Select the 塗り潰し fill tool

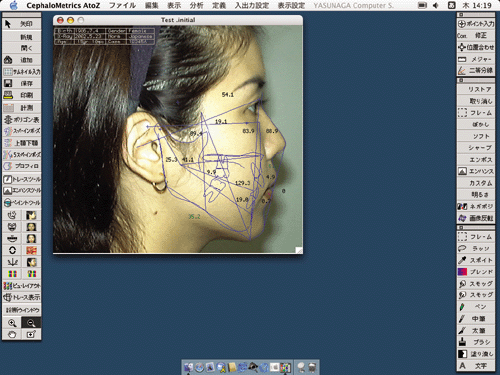[476, 354]
